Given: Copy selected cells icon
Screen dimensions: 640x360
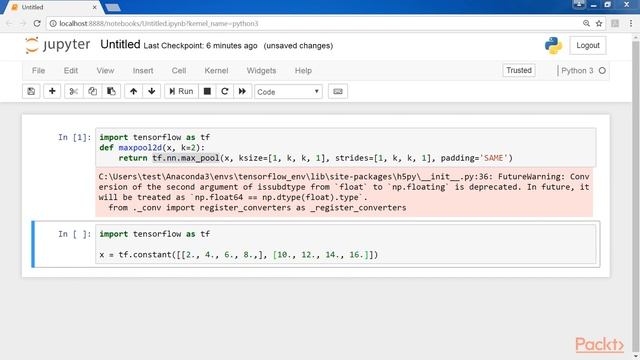Looking at the screenshot, I should tap(93, 91).
